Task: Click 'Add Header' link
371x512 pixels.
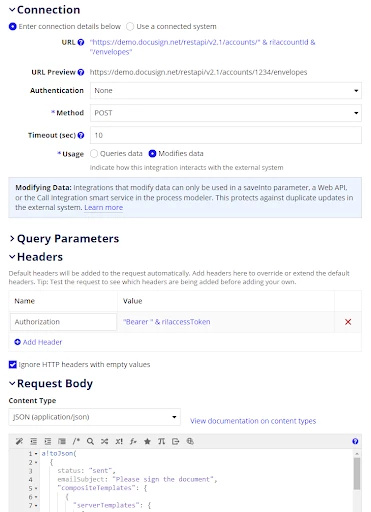Action: [x=38, y=342]
